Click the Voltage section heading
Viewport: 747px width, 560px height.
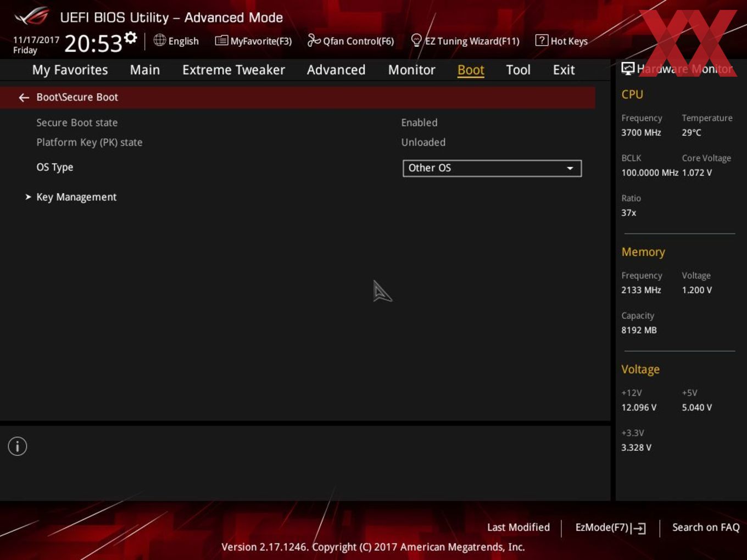640,369
